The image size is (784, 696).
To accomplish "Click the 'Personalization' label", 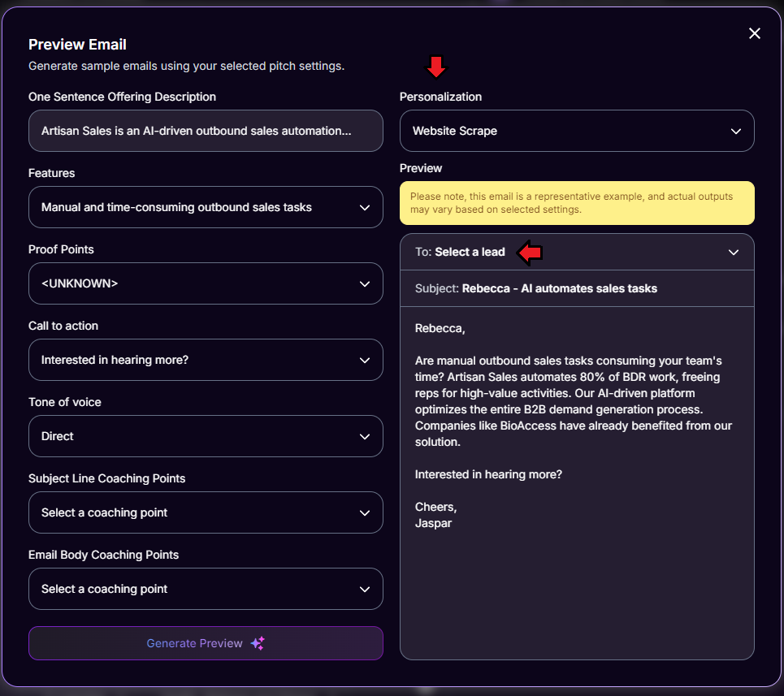I will point(440,97).
